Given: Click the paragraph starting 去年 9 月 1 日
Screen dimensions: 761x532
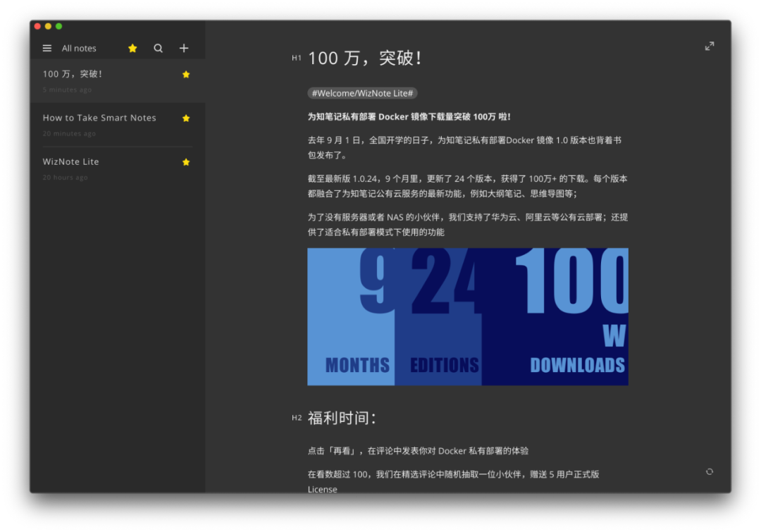Looking at the screenshot, I should (464, 147).
